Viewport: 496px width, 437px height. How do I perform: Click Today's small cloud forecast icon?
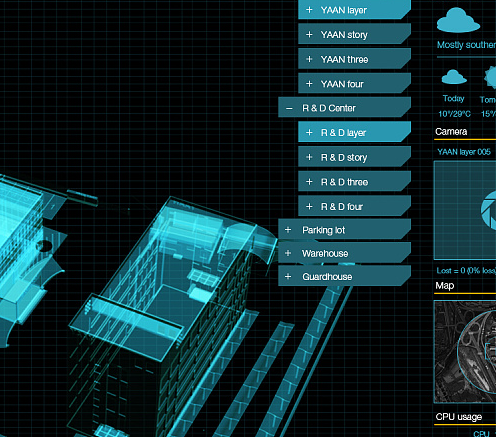[454, 77]
